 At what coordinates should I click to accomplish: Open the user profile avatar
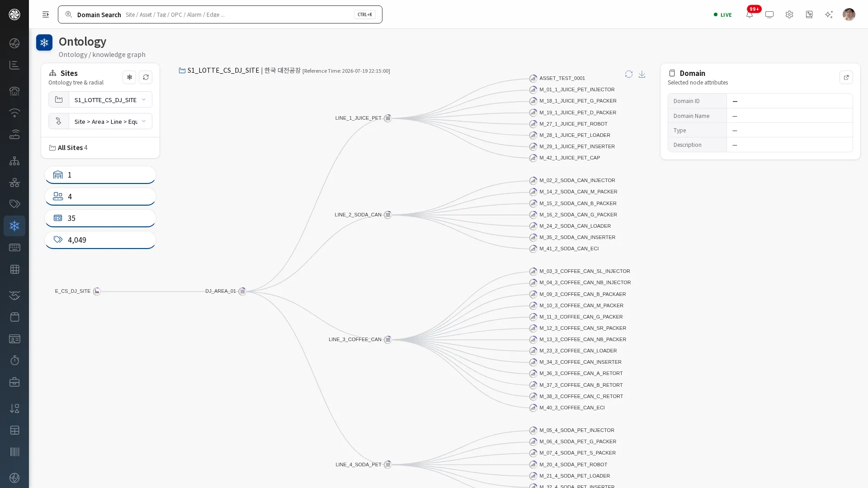[x=849, y=14]
